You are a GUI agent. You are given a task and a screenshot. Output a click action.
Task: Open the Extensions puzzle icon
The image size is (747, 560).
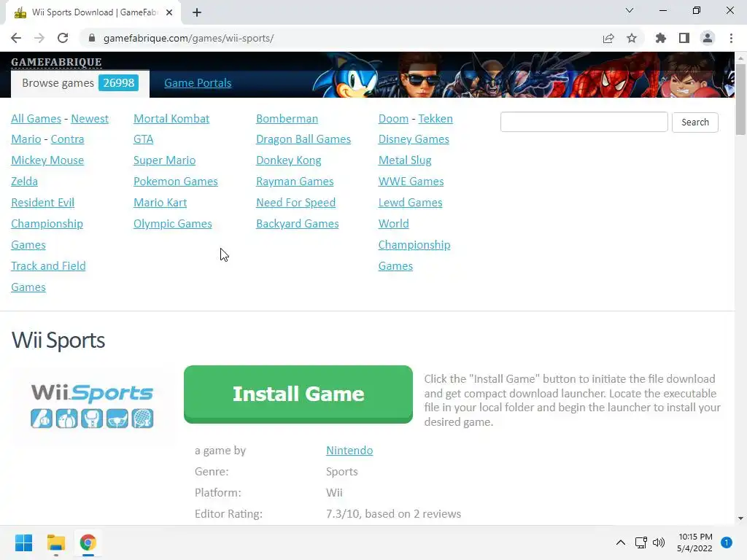[x=661, y=38]
